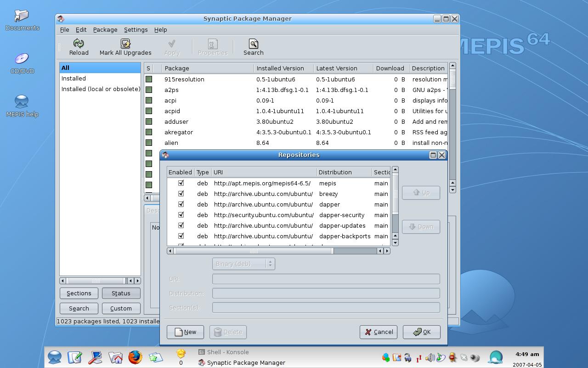Disable the dapper-backports repository checkbox
The height and width of the screenshot is (368, 588).
click(x=181, y=236)
